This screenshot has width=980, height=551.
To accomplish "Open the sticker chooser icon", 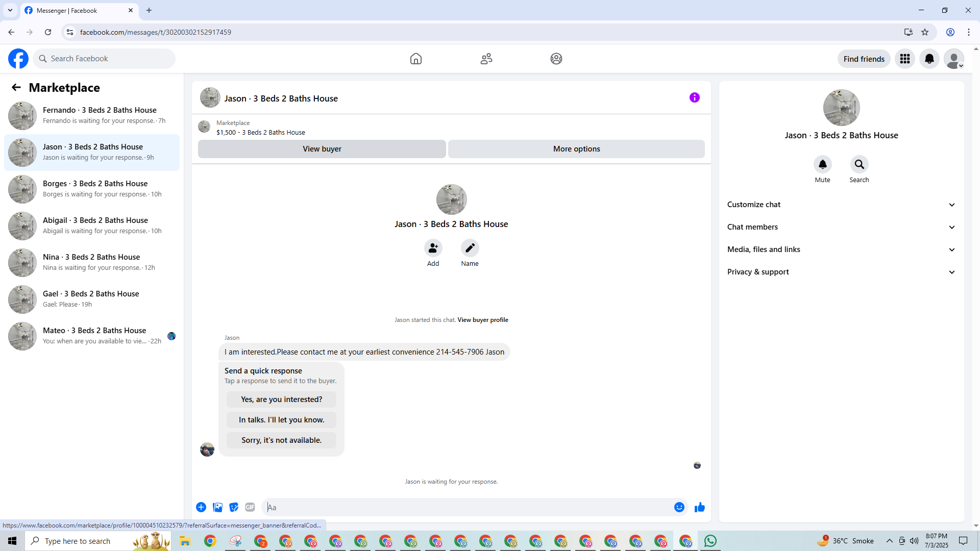I will 234,507.
